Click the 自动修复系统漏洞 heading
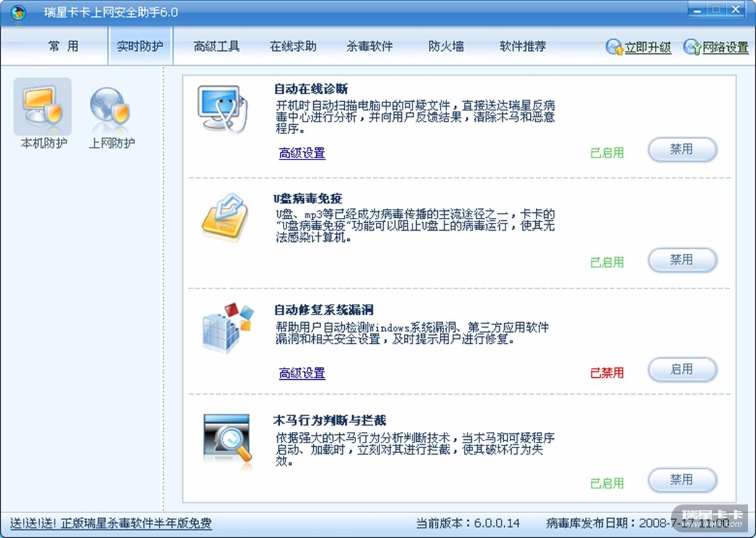Image resolution: width=756 pixels, height=538 pixels. coord(324,310)
